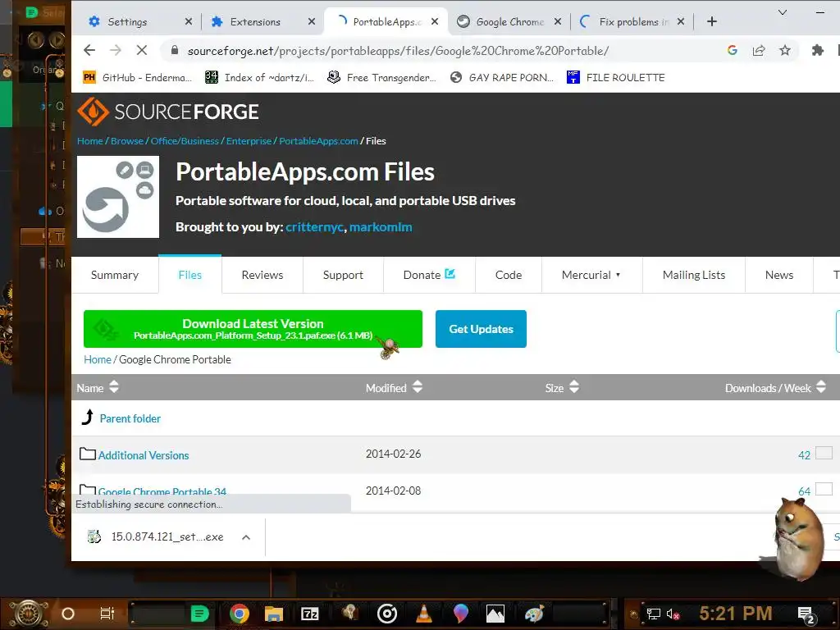Open the Office/Business breadcrumb link
This screenshot has height=630, width=840.
pyautogui.click(x=185, y=141)
